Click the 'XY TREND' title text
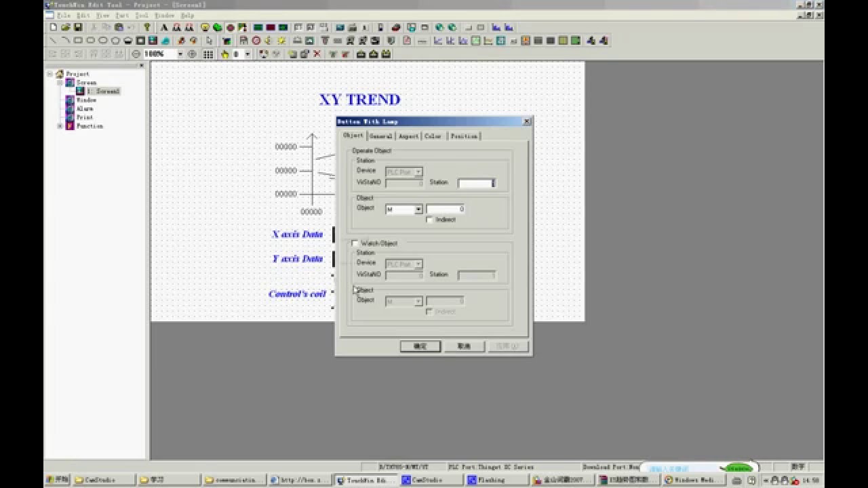Screen dimensions: 868x488 [359, 100]
